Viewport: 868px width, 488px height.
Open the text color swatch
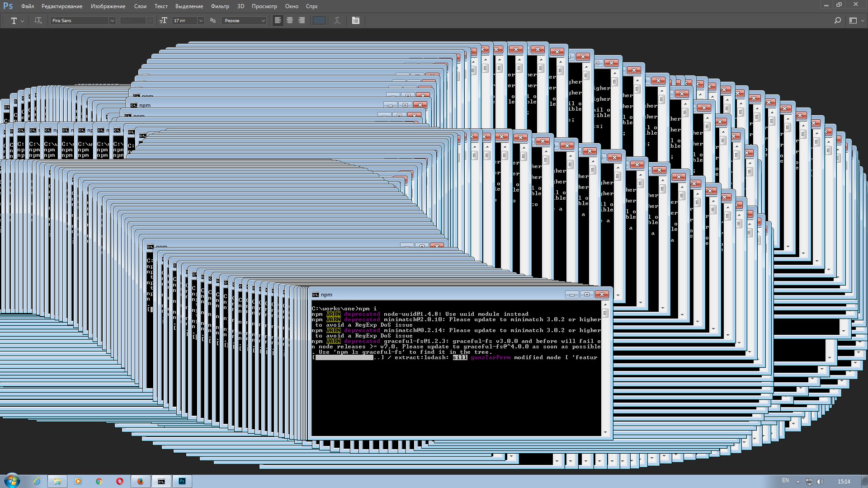click(x=319, y=20)
